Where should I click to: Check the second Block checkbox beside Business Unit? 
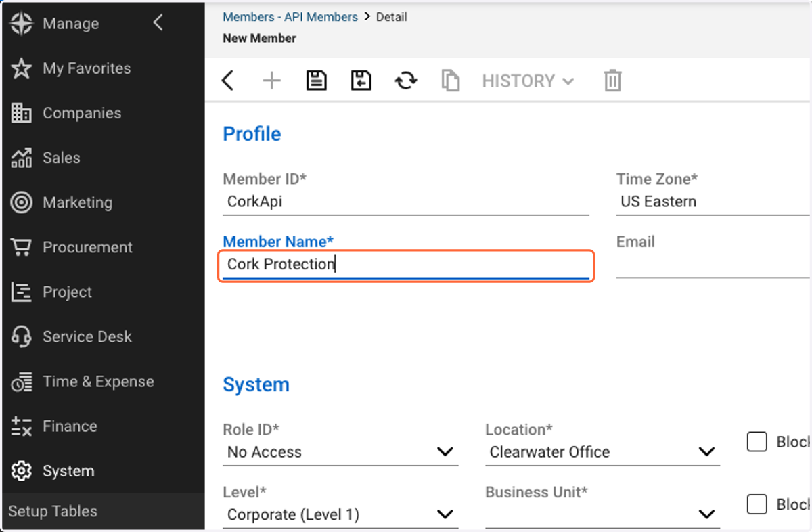pos(757,504)
